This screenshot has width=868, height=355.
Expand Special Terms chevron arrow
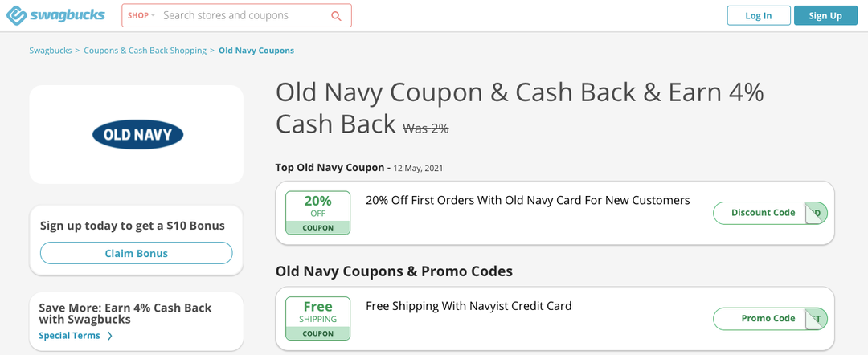(x=109, y=336)
